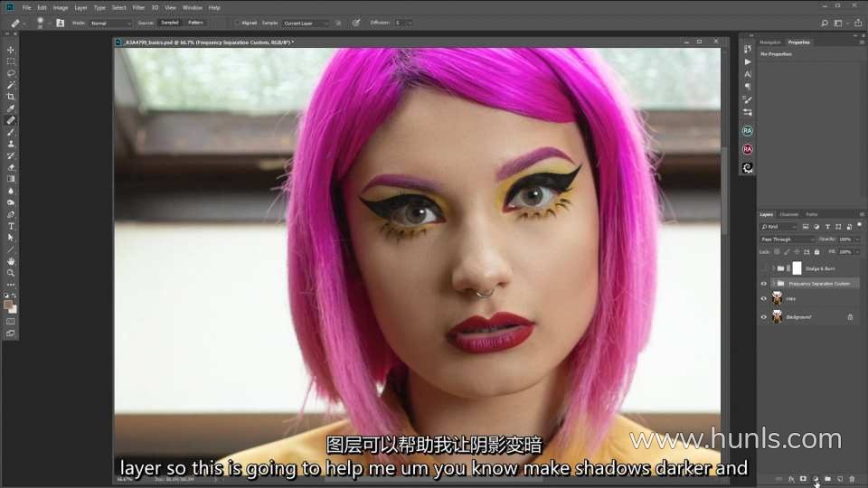Select the Eyedropper tool
Viewport: 868px width, 488px height.
(x=11, y=108)
